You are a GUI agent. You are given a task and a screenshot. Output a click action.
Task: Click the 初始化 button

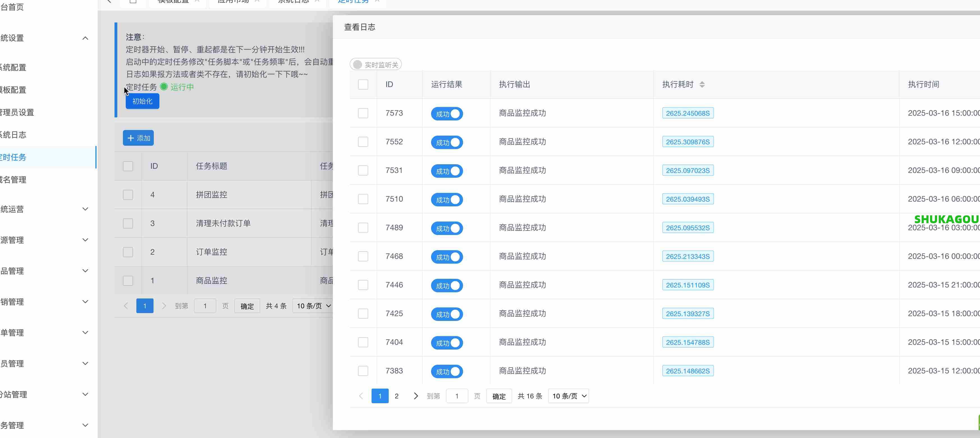142,101
